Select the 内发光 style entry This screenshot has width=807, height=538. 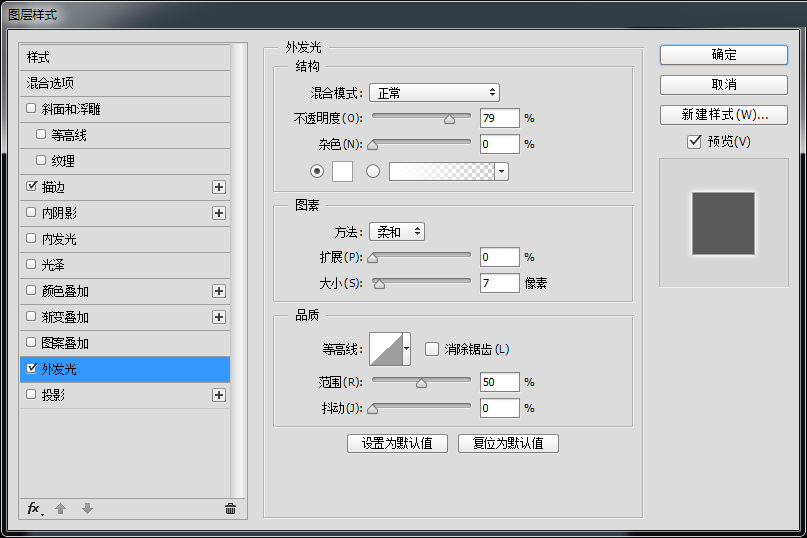point(58,239)
